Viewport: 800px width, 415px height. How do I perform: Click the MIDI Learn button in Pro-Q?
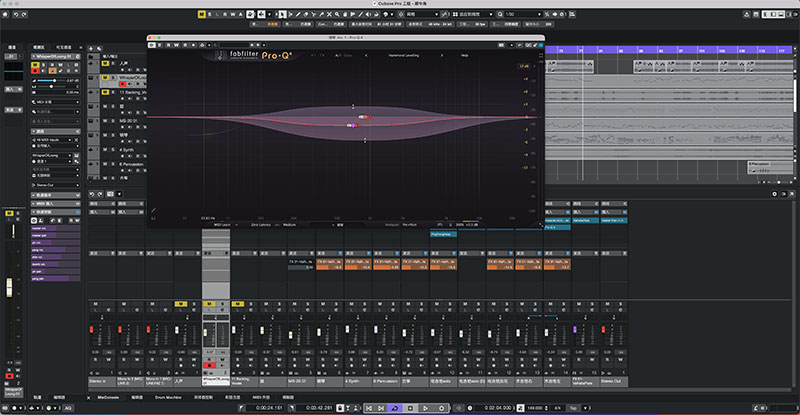[222, 225]
